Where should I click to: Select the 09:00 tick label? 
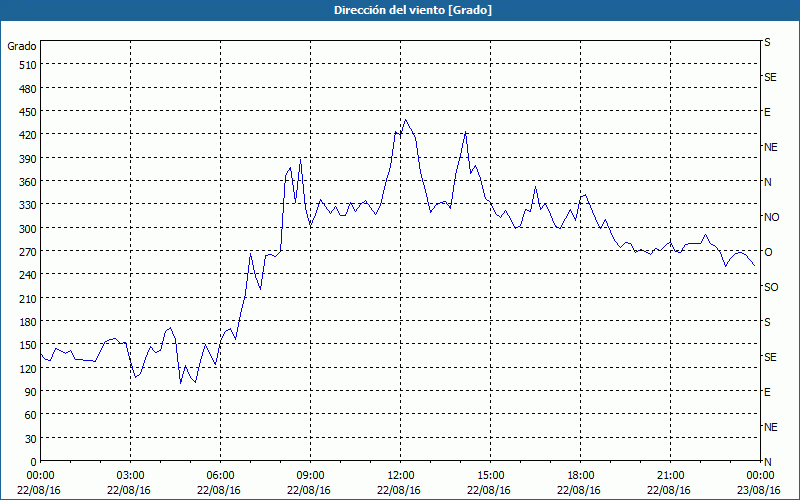310,476
